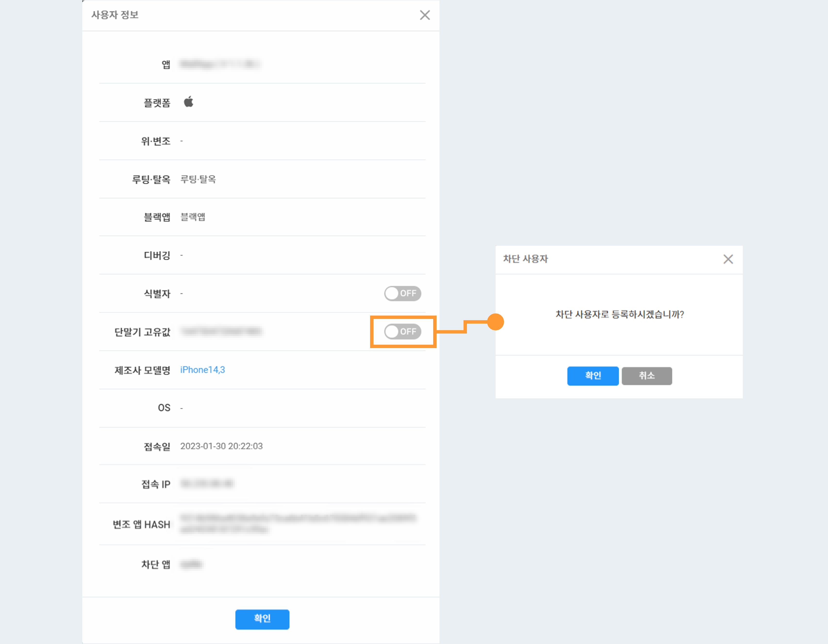This screenshot has width=828, height=644.
Task: Close the 사용자 정보 dialog
Action: pos(425,15)
